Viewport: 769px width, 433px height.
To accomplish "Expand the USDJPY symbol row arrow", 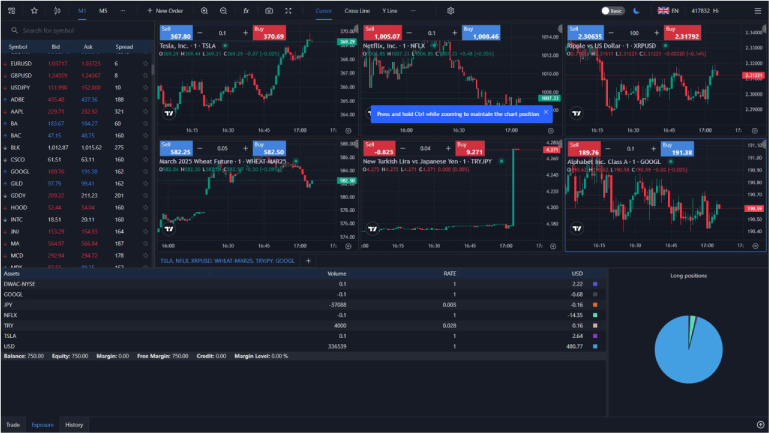I will (x=5, y=88).
